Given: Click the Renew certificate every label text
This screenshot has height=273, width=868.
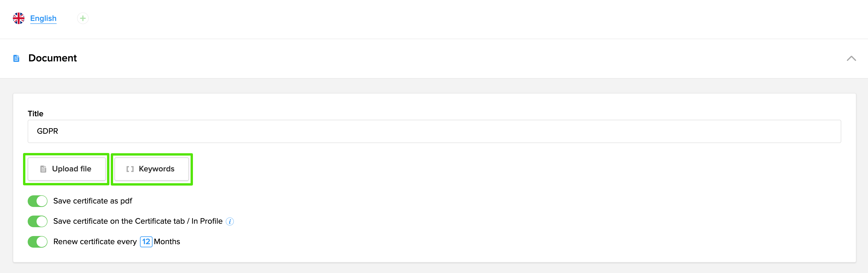Looking at the screenshot, I should (95, 242).
